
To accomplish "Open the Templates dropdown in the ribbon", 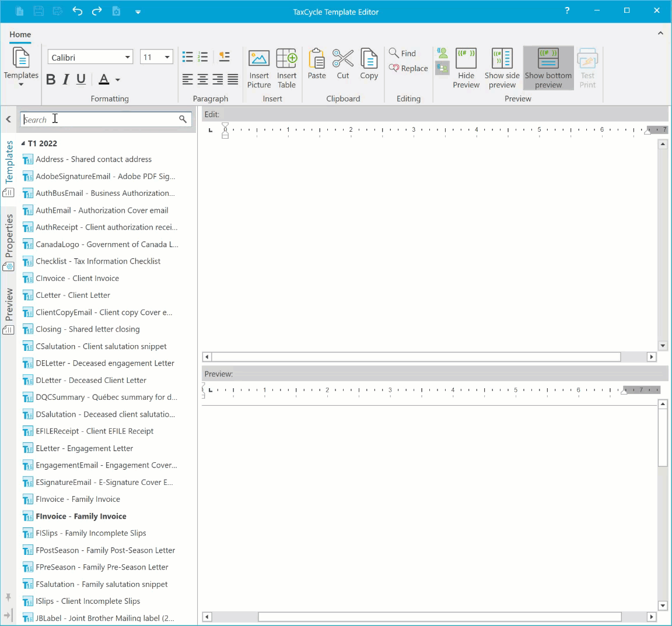I will [21, 67].
